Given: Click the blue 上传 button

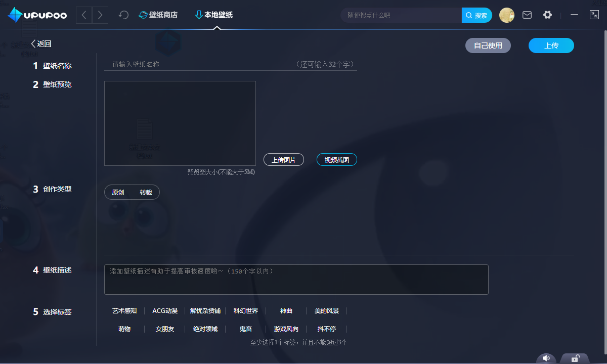Looking at the screenshot, I should pyautogui.click(x=551, y=45).
